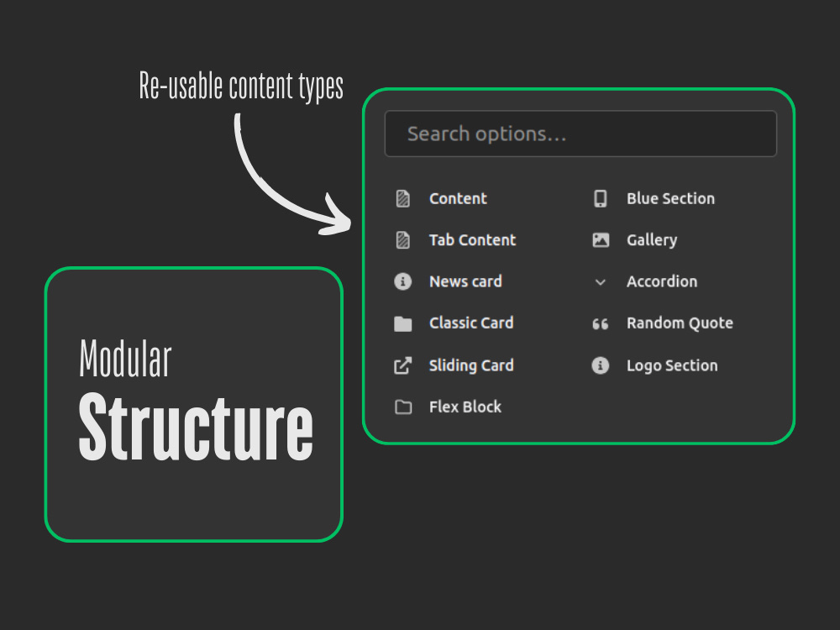
Task: Click the folder icon for Classic Card
Action: tap(402, 323)
